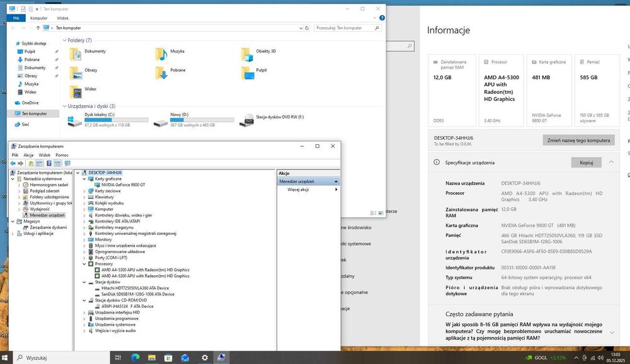Expand RAM frequently asked question chevron
The image size is (630, 364).
(x=612, y=333)
